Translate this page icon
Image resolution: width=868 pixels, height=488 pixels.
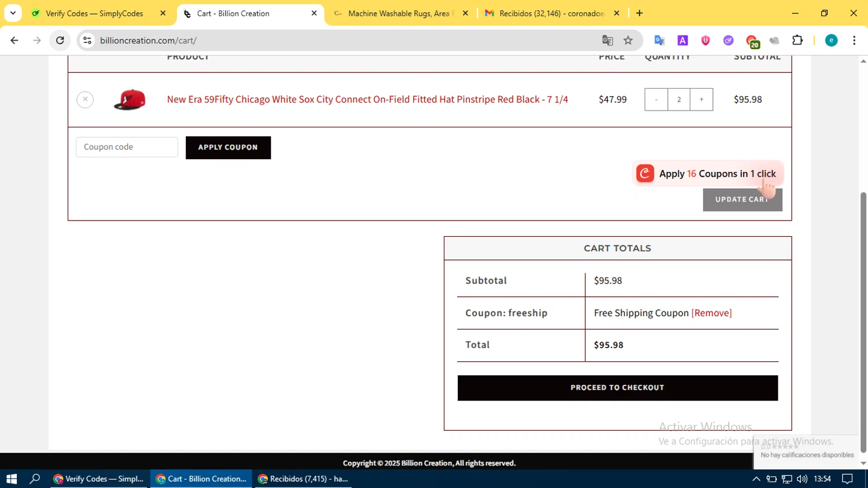tap(608, 41)
